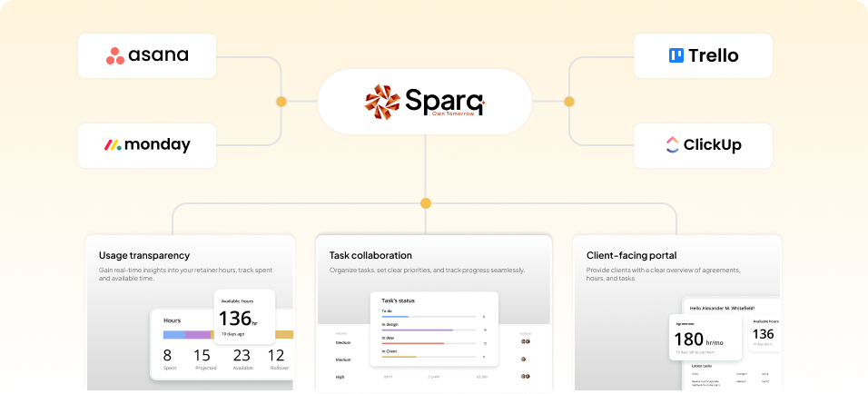The height and width of the screenshot is (394, 868).
Task: Click the asana wordmark text
Action: click(158, 55)
